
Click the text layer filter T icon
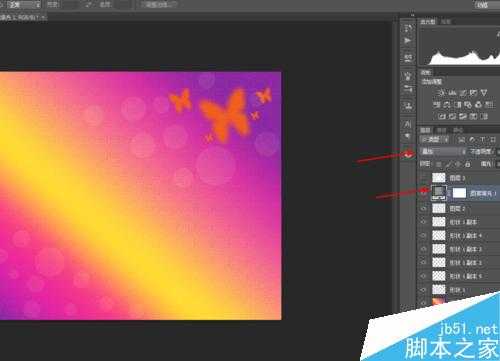coord(482,140)
